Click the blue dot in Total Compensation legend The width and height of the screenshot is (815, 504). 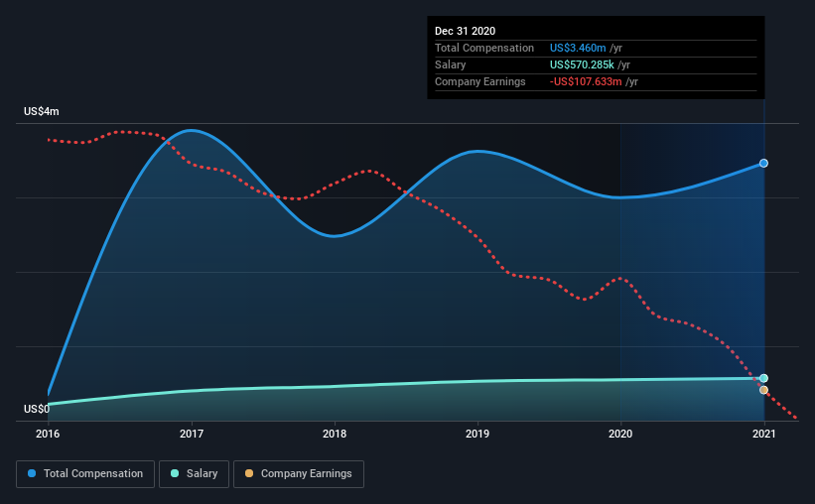[x=32, y=473]
